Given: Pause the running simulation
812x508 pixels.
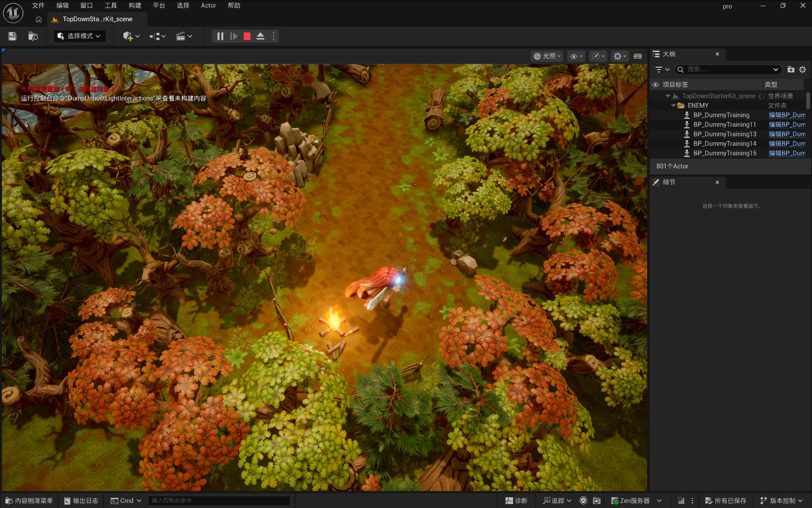Looking at the screenshot, I should (220, 36).
